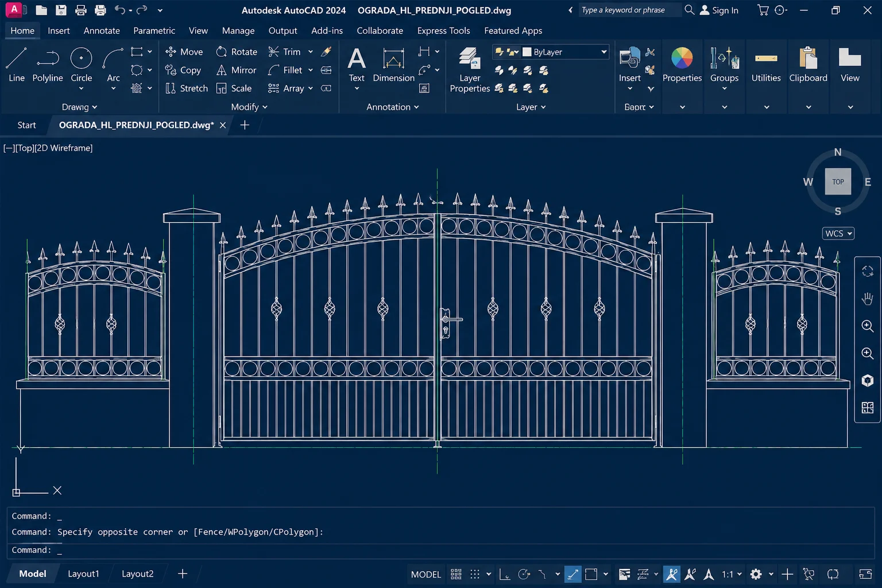
Task: Toggle object snap tracking highlighted button
Action: (x=572, y=574)
